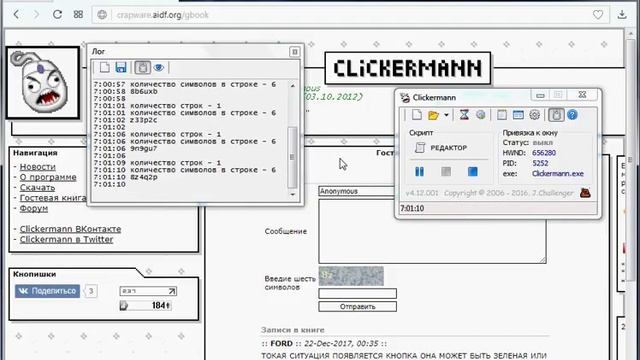
Task: Open the Гостевая книга link
Action: tap(53, 198)
